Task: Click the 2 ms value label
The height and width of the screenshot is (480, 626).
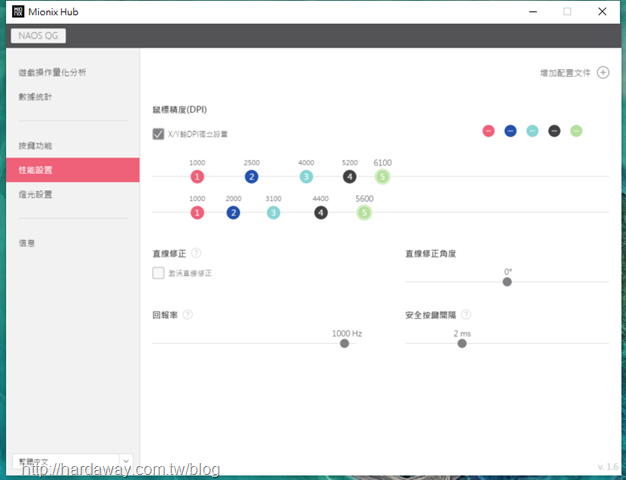Action: [462, 333]
